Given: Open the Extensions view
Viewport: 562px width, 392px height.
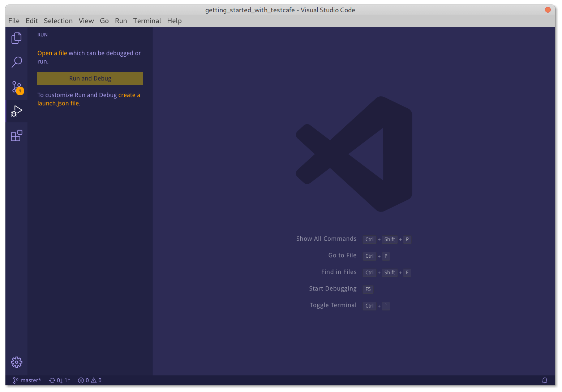Looking at the screenshot, I should tap(17, 135).
